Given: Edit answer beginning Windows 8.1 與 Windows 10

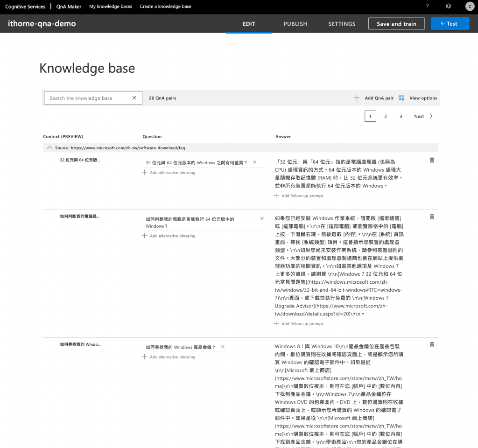Looking at the screenshot, I should pyautogui.click(x=339, y=395).
